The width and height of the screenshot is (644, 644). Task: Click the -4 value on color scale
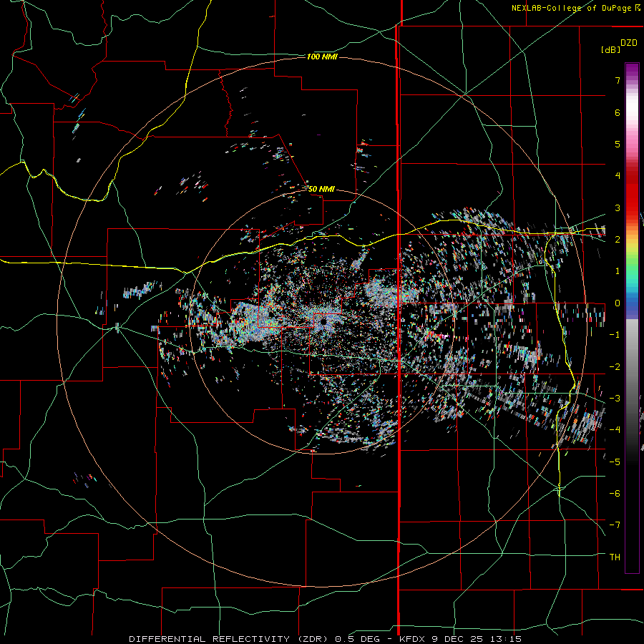coord(615,430)
